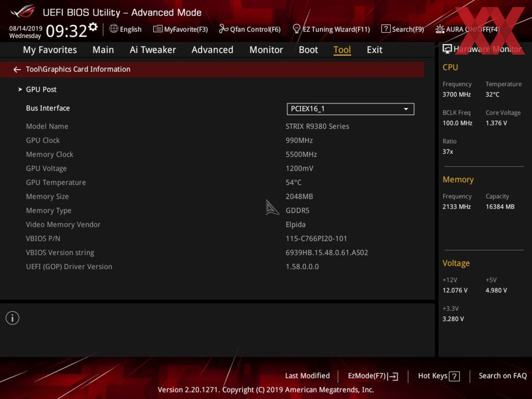The height and width of the screenshot is (399, 532).
Task: Open Qfan Control(F6) fan icon
Action: pyautogui.click(x=223, y=29)
